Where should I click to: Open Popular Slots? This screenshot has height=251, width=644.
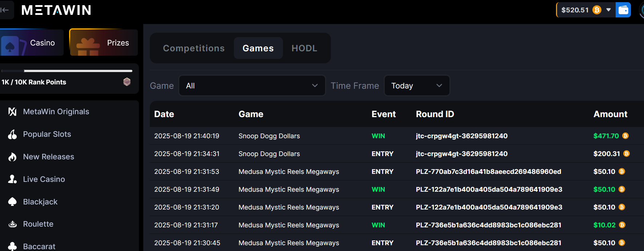[47, 134]
